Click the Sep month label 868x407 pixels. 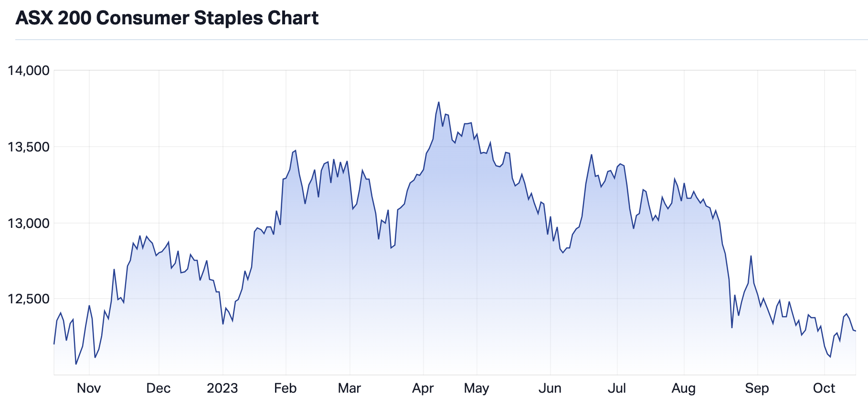pyautogui.click(x=757, y=388)
